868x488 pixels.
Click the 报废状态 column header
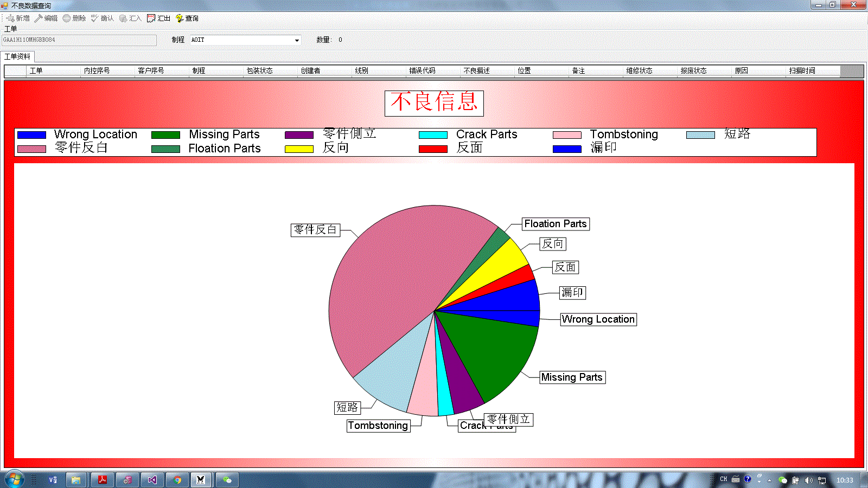coord(704,71)
